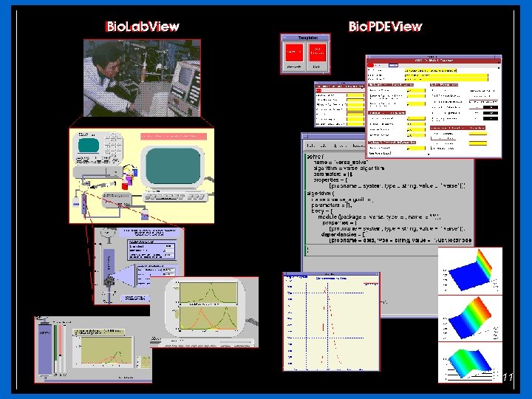This screenshot has width=532, height=399.
Task: Click the dotted scatter plot window area
Action: [x=331, y=321]
